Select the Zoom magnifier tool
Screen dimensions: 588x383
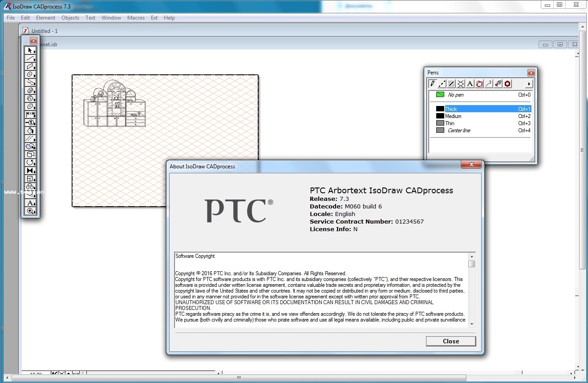tap(30, 211)
